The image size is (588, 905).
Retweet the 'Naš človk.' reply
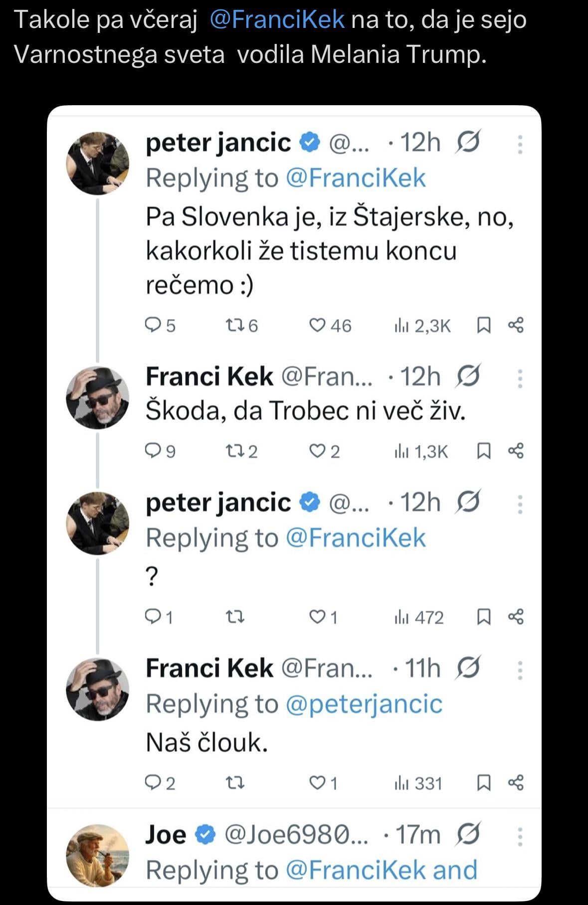(234, 783)
